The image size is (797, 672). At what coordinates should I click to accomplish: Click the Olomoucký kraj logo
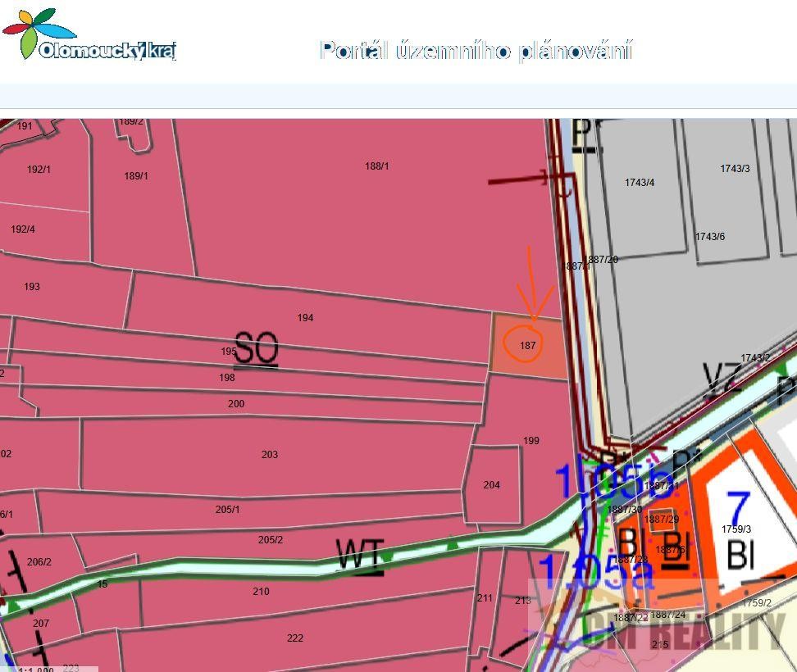(90, 34)
